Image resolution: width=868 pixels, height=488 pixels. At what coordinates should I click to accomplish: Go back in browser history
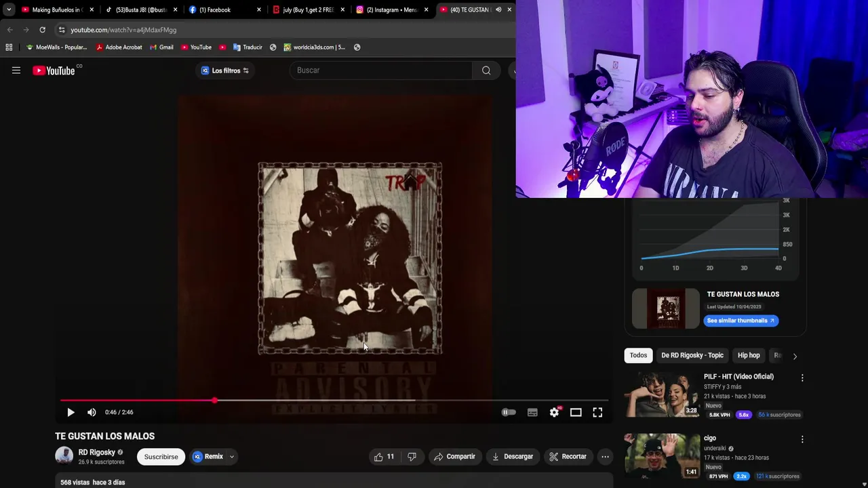pos(9,30)
